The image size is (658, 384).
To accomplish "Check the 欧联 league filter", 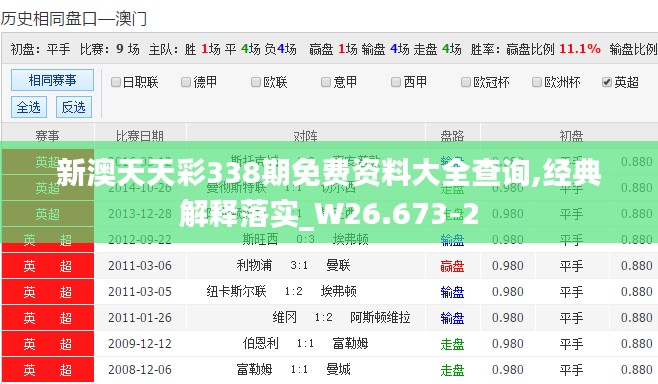I will (256, 82).
